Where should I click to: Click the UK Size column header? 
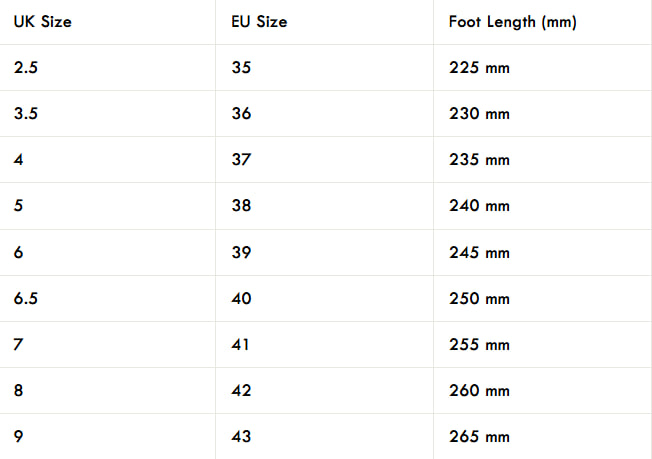pos(42,21)
